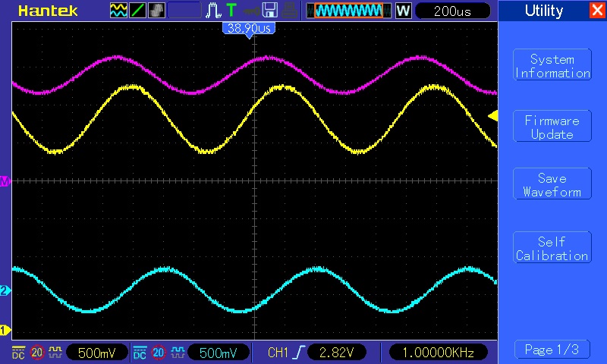Open the 200us timebase setting
The height and width of the screenshot is (364, 607).
[451, 11]
